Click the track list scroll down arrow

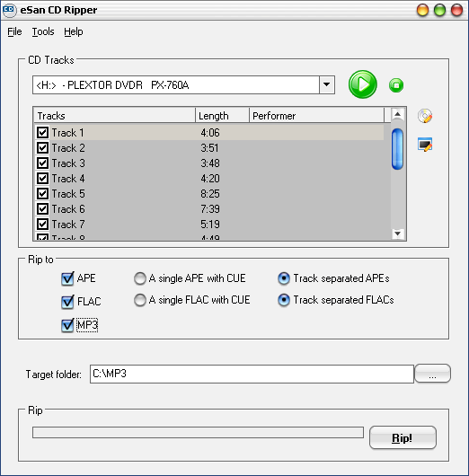[x=397, y=234]
